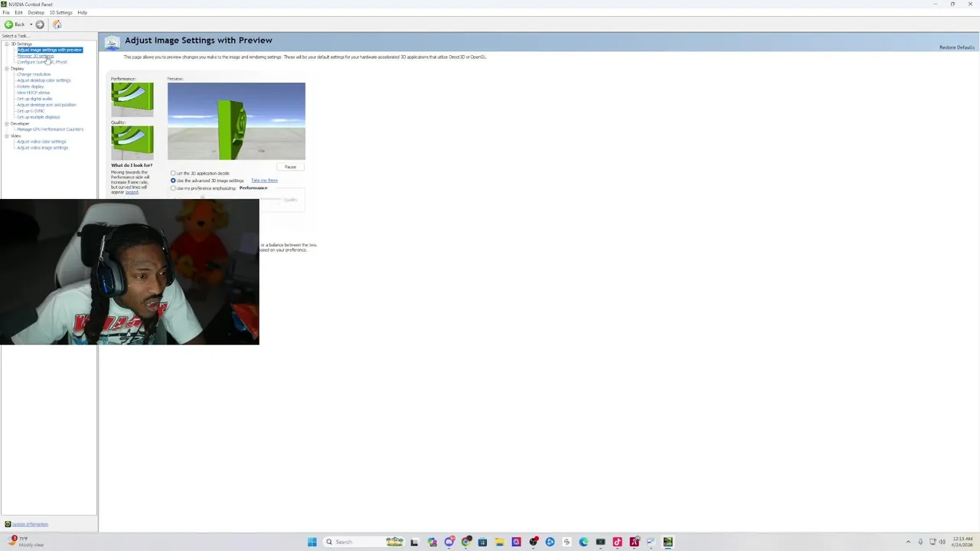Image resolution: width=980 pixels, height=551 pixels.
Task: Show hidden system tray icons
Action: (909, 542)
